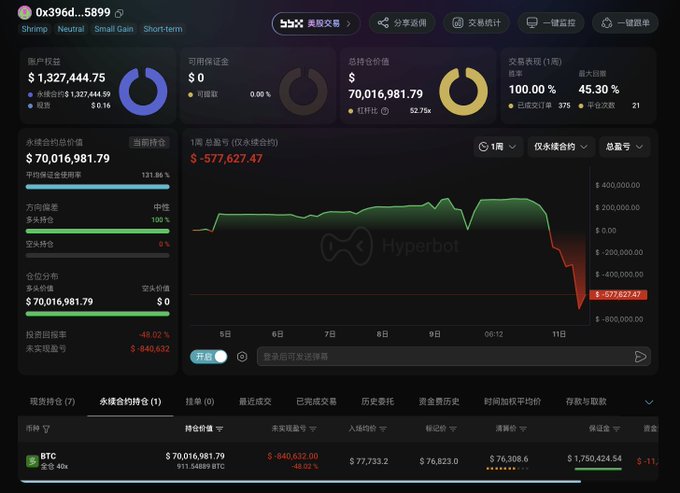This screenshot has width=680, height=493.
Task: Open the 仅永续合约 filter dropdown
Action: point(560,147)
